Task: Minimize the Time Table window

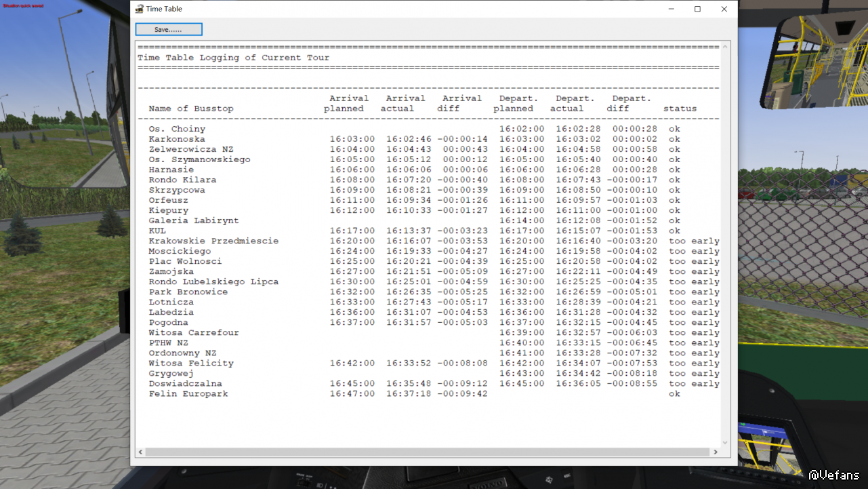Action: [671, 9]
